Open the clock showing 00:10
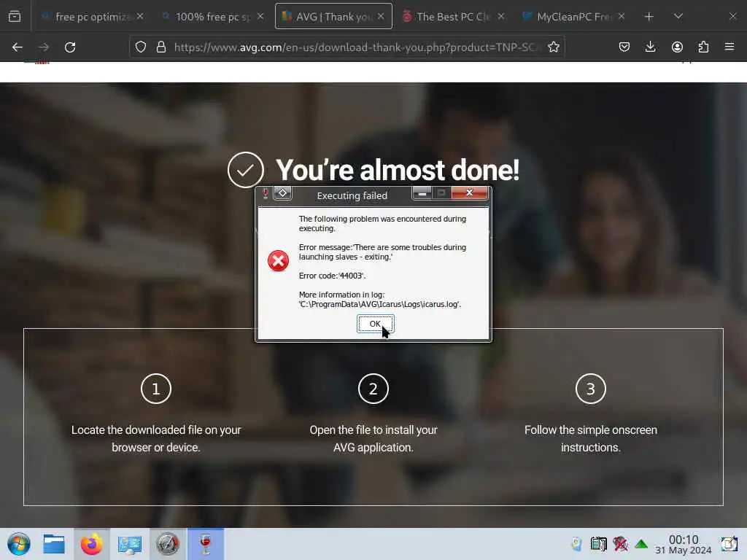747x560 pixels. tap(684, 544)
